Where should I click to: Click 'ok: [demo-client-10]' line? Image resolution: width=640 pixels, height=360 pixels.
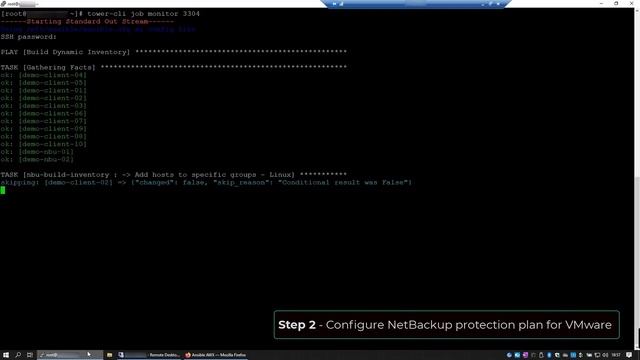pos(43,144)
